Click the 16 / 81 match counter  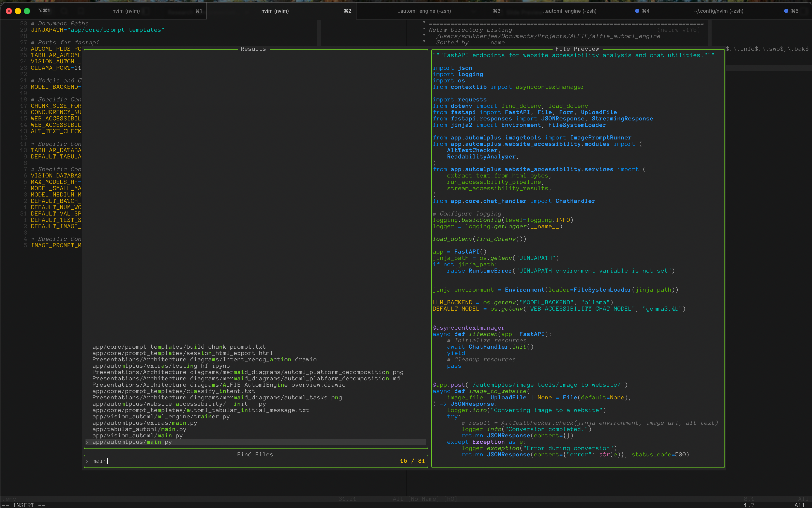point(412,461)
